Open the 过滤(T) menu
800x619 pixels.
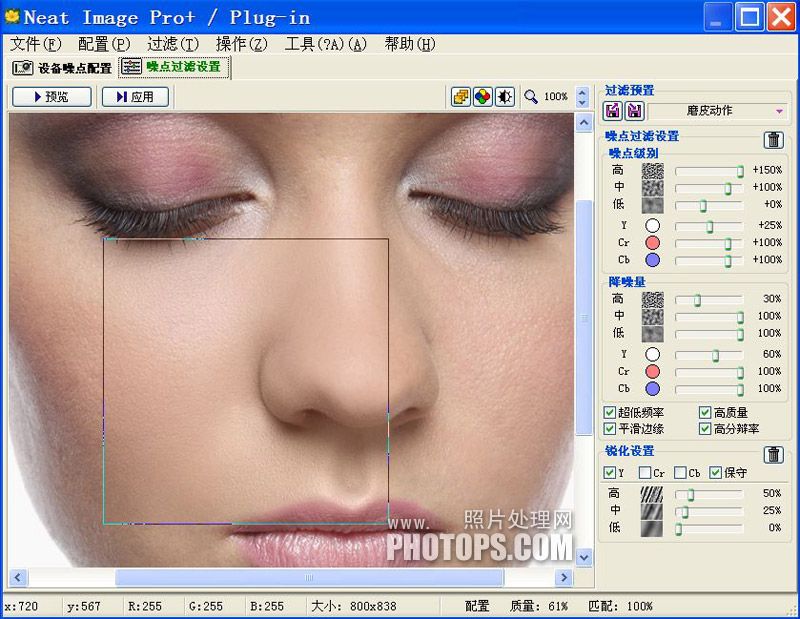(x=173, y=44)
